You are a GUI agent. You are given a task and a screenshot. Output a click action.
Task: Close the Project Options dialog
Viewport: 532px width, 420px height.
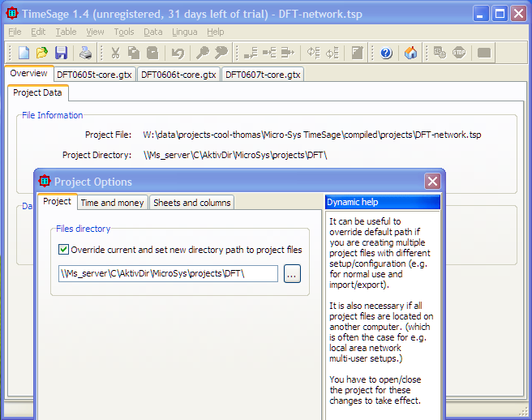(432, 181)
